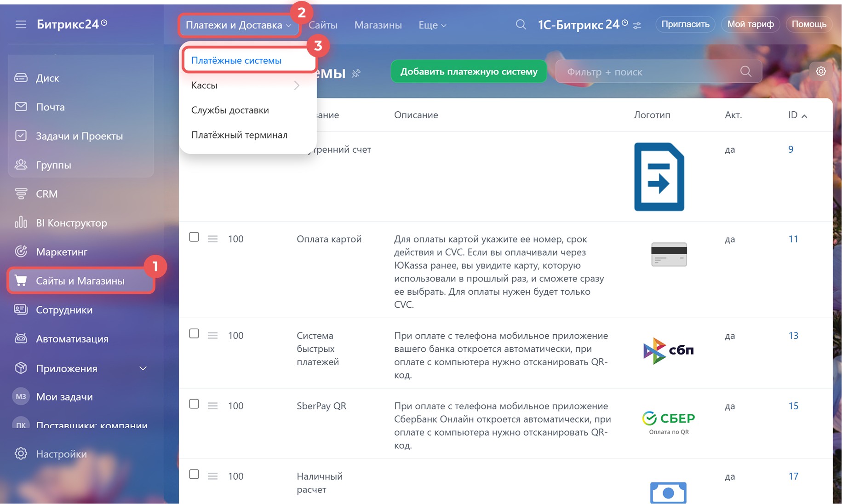
Task: Click the Пригласить button
Action: (x=685, y=24)
